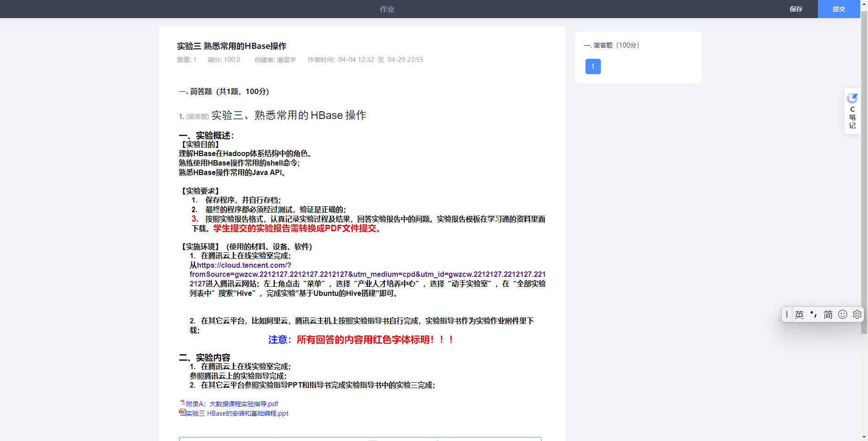Click the 保存 (Save) button
This screenshot has height=441, width=868.
pyautogui.click(x=796, y=9)
